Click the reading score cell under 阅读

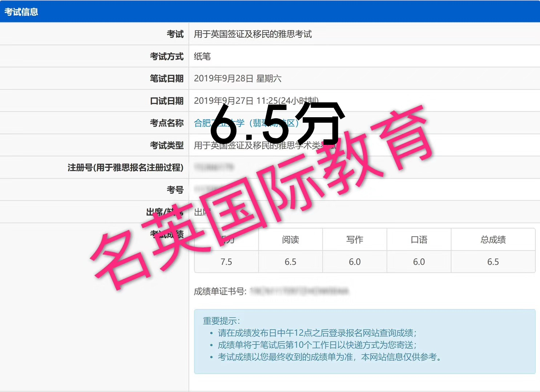point(291,262)
